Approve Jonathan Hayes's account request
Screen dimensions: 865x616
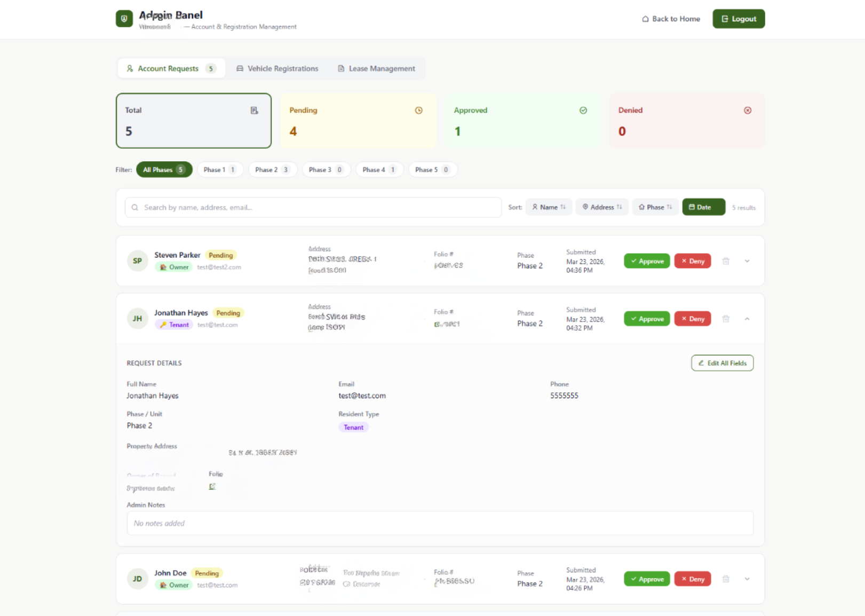pyautogui.click(x=646, y=319)
